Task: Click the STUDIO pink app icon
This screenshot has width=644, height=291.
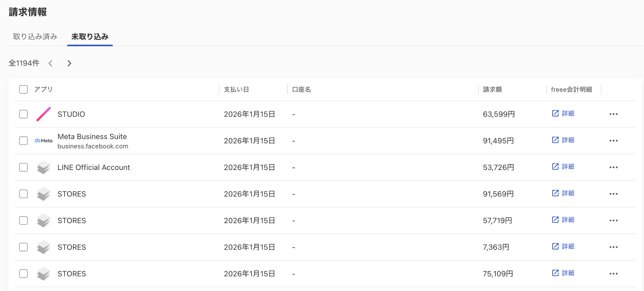Action: (43, 114)
